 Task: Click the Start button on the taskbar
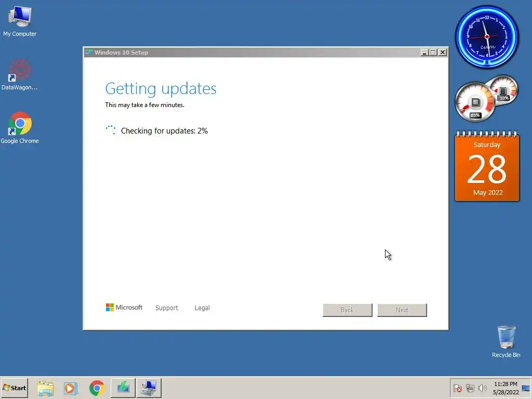tap(14, 388)
